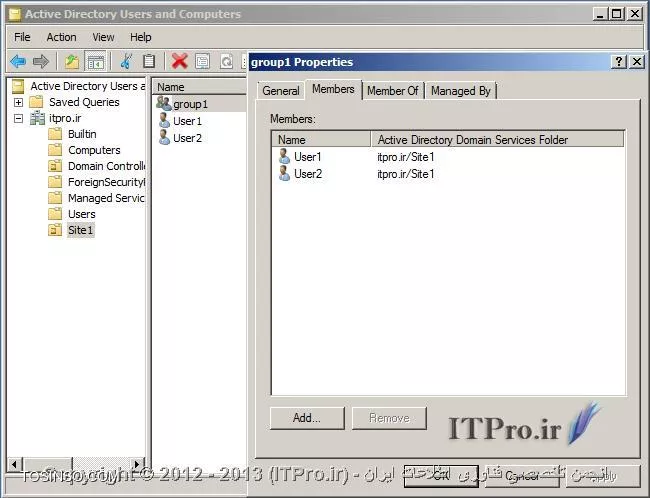Click itpro.ir/Site1 path in User2 row
Image resolution: width=650 pixels, height=498 pixels.
click(x=405, y=174)
